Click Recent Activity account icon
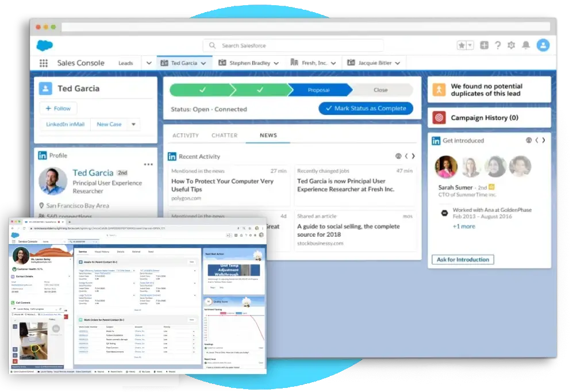Image resolution: width=588 pixels, height=392 pixels. coord(398,156)
